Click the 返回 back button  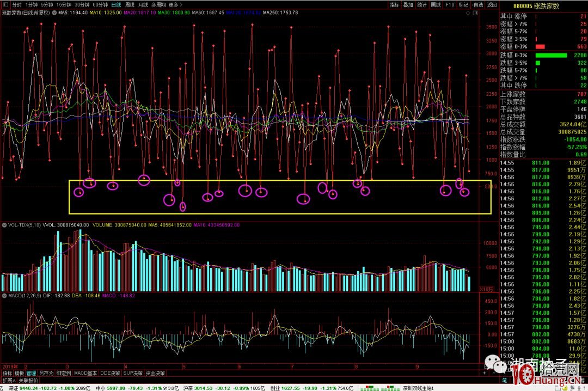(492, 4)
